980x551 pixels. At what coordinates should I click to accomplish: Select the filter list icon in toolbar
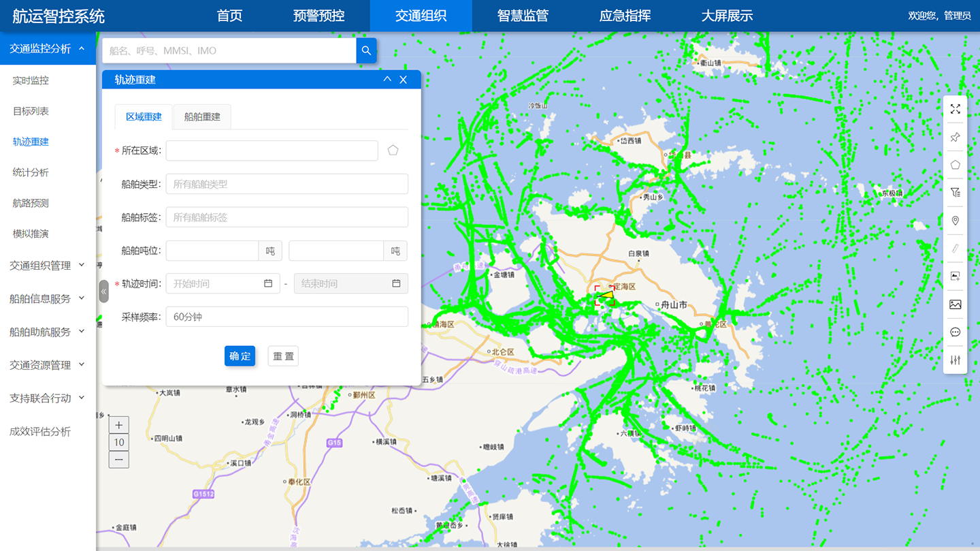(x=955, y=193)
